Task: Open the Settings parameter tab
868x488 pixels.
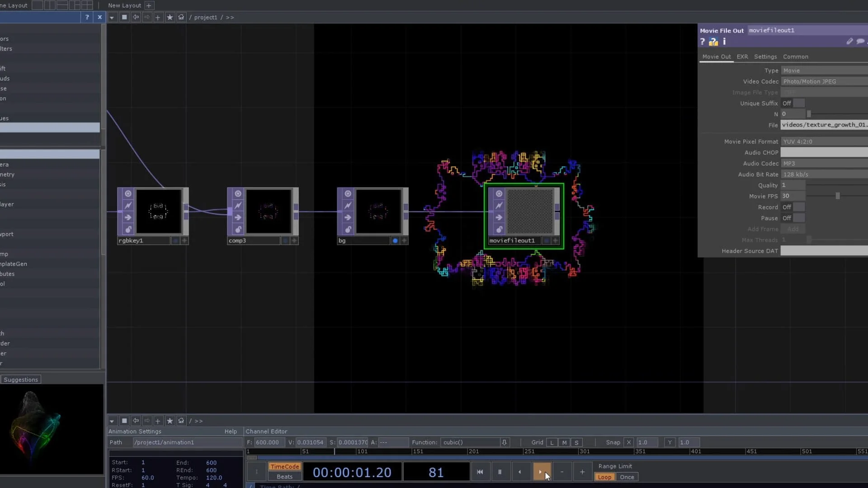Action: 765,56
